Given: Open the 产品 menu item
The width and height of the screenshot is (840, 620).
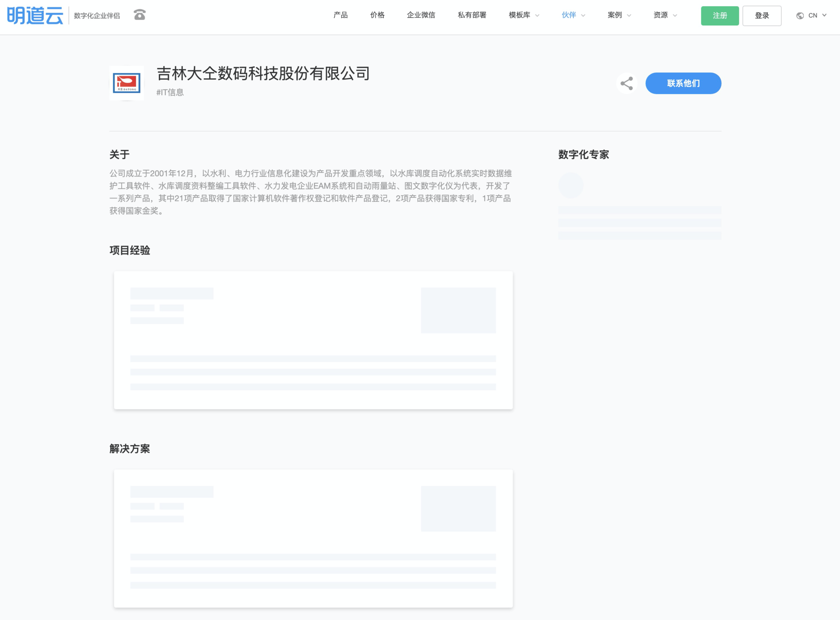Looking at the screenshot, I should pos(340,15).
